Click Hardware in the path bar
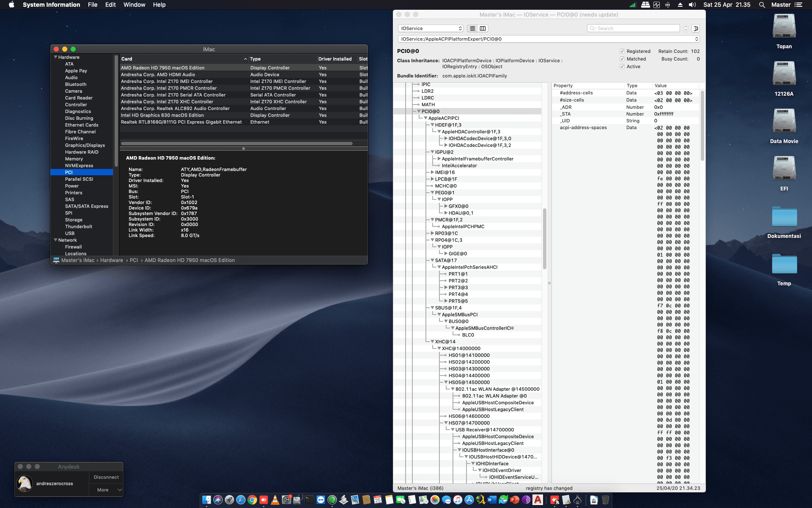The width and height of the screenshot is (812, 508). (x=112, y=260)
